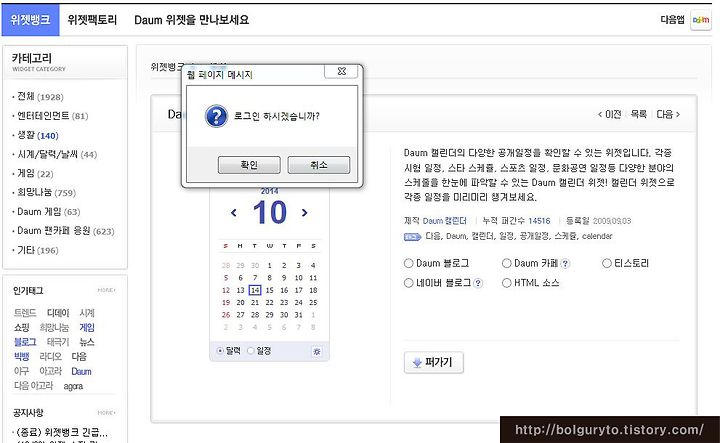The width and height of the screenshot is (720, 443).
Task: Click 등록일 2009.09.03 date text
Action: 599,221
